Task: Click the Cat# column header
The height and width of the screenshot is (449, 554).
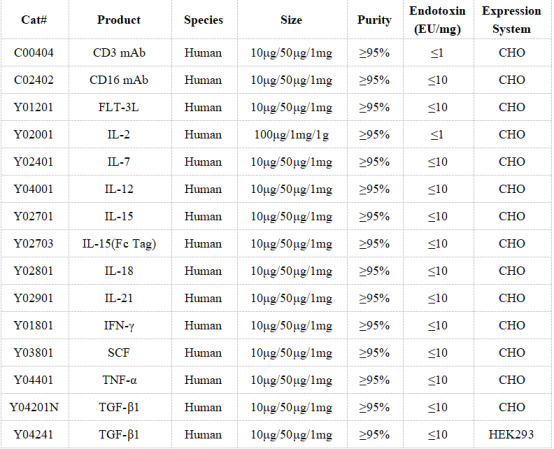Action: (34, 20)
